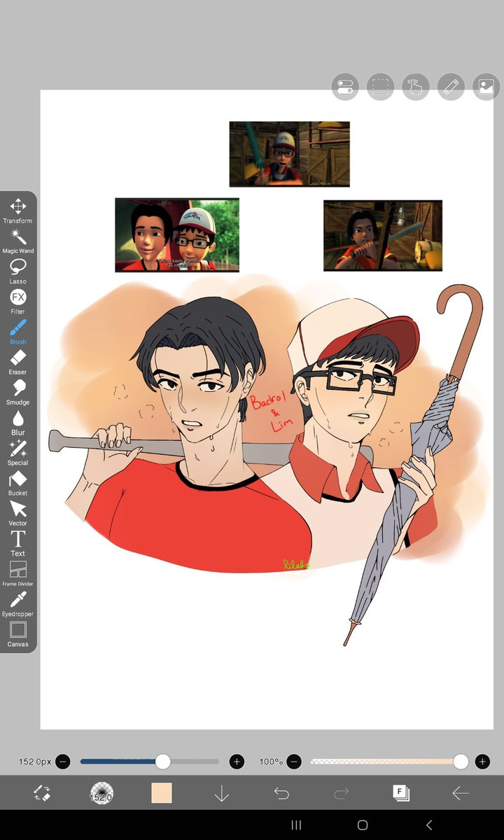Switch between brush and eraser icon
Screen dimensions: 504x840
42,793
